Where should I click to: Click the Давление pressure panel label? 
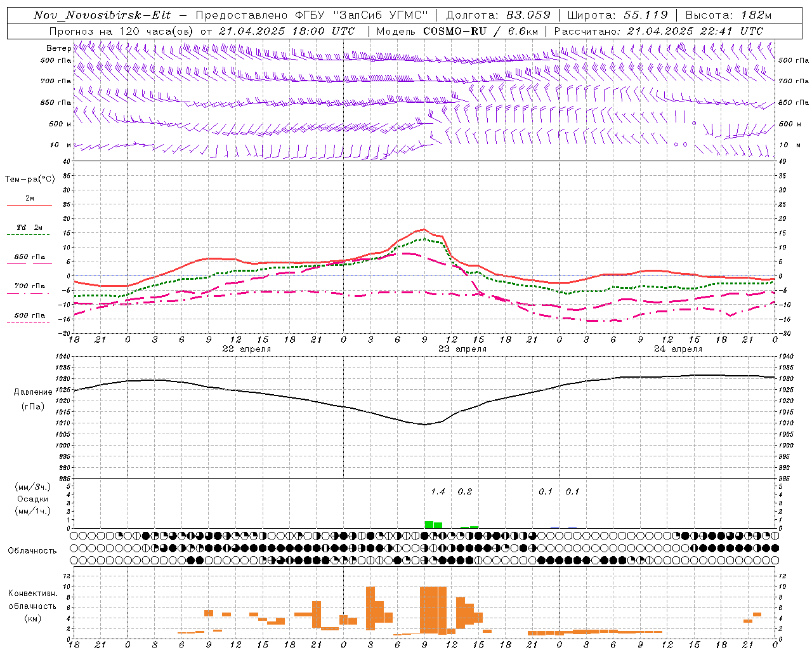pyautogui.click(x=32, y=392)
